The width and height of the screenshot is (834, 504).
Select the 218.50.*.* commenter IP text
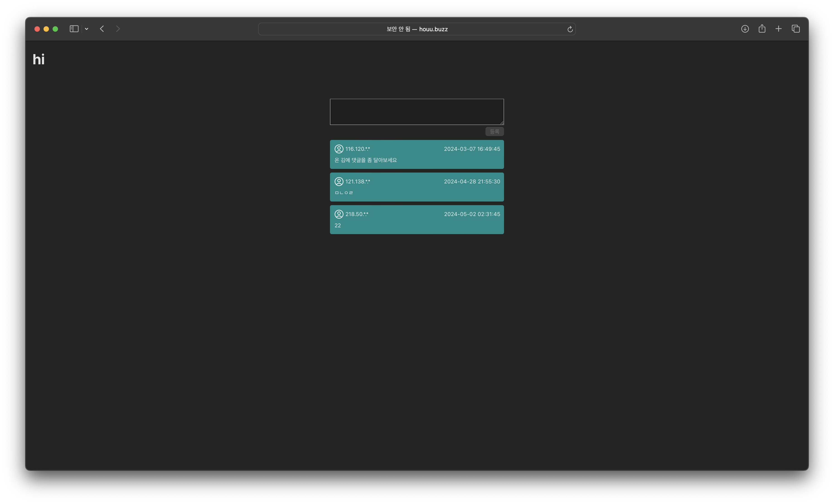pos(357,214)
